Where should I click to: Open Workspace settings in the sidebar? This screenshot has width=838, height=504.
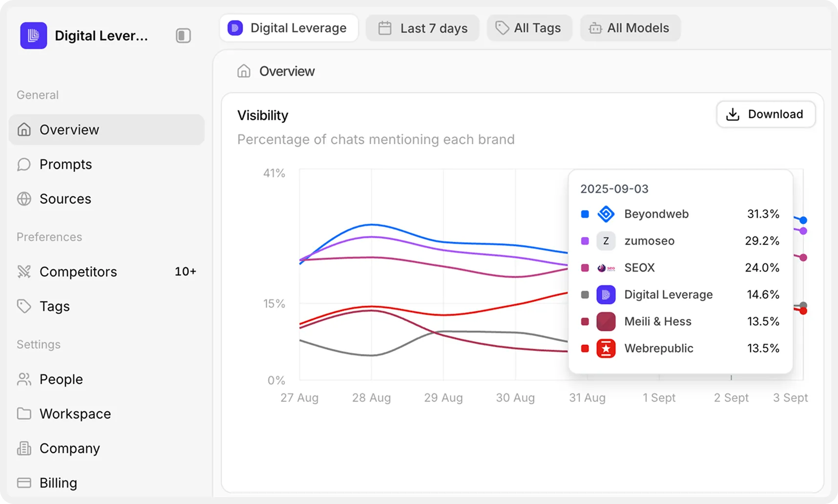106,414
